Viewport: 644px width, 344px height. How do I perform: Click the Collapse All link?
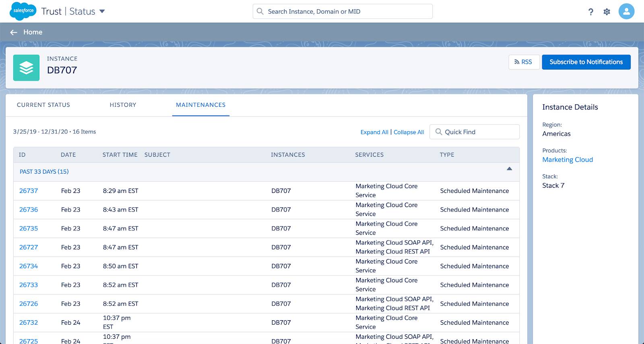pyautogui.click(x=409, y=132)
